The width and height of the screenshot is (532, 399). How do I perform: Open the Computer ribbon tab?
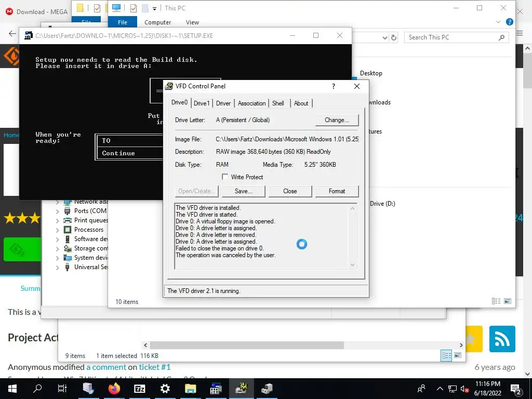[x=158, y=22]
